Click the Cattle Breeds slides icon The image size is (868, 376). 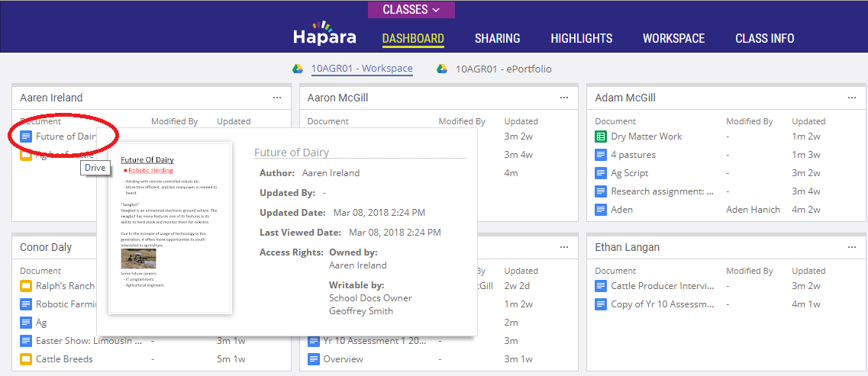point(25,359)
